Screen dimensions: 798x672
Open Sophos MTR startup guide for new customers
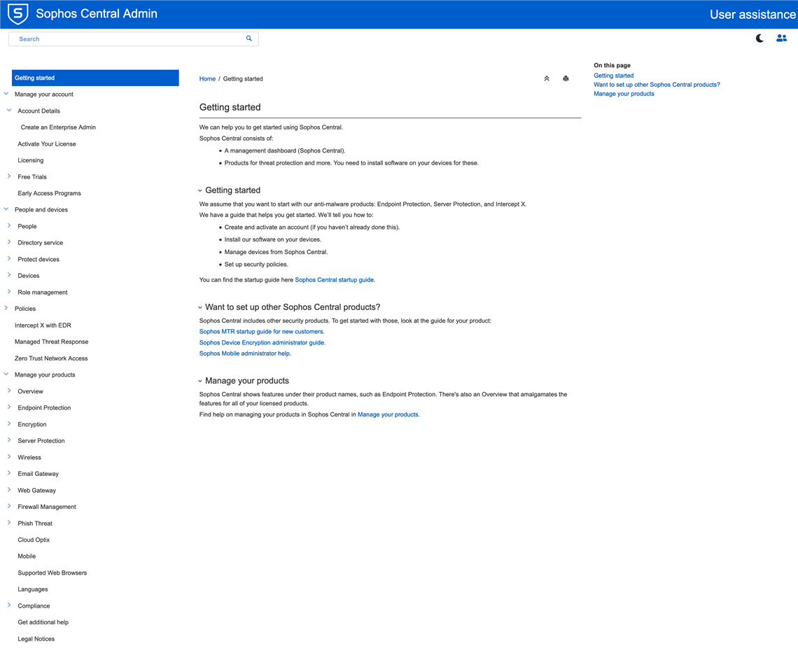pyautogui.click(x=262, y=331)
